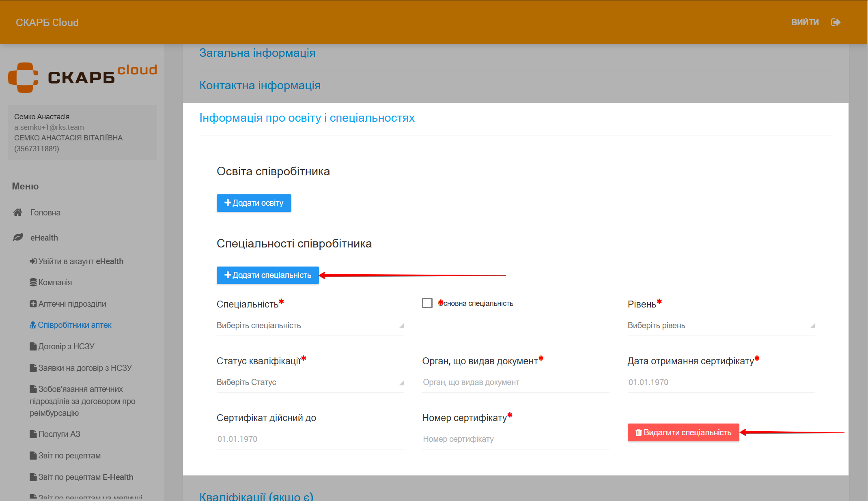This screenshot has height=501, width=868.
Task: Open the Виберіть Статус dropdown
Action: 310,382
